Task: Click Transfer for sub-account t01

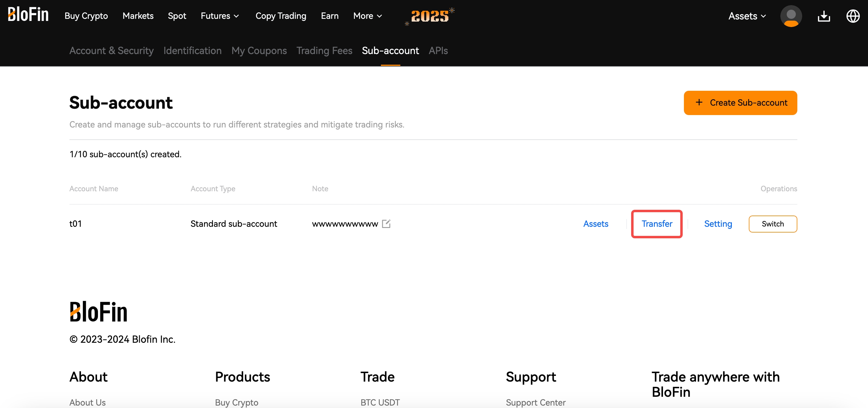Action: 657,223
